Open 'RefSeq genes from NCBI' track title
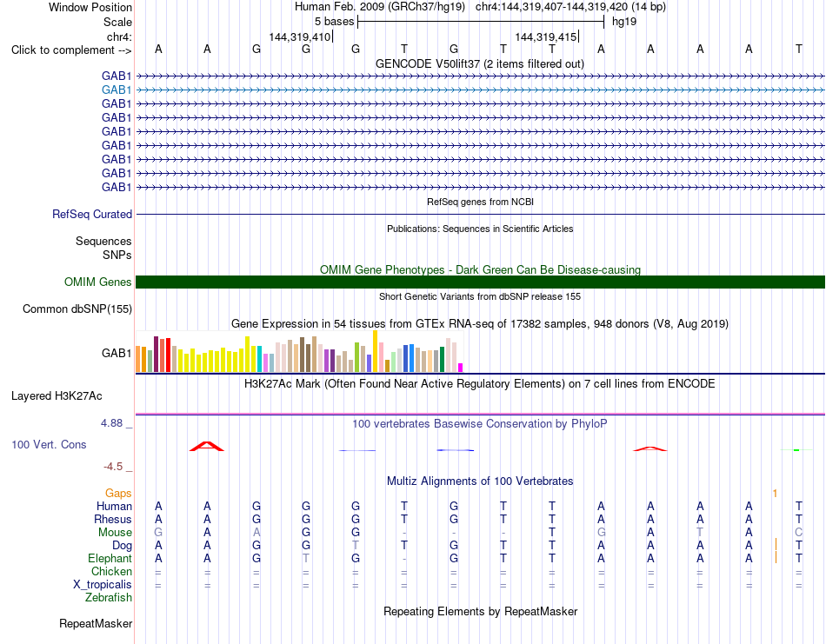This screenshot has height=644, width=826. coord(480,202)
